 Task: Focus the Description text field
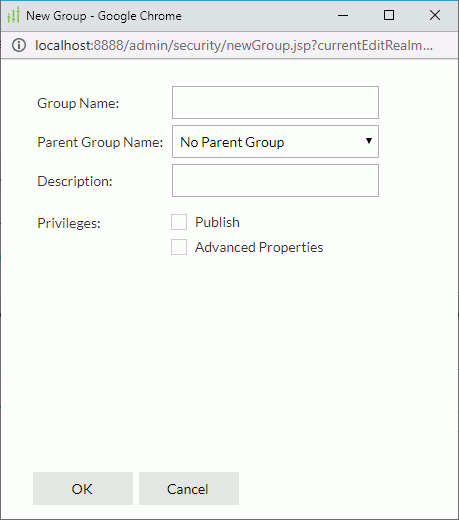tap(275, 181)
